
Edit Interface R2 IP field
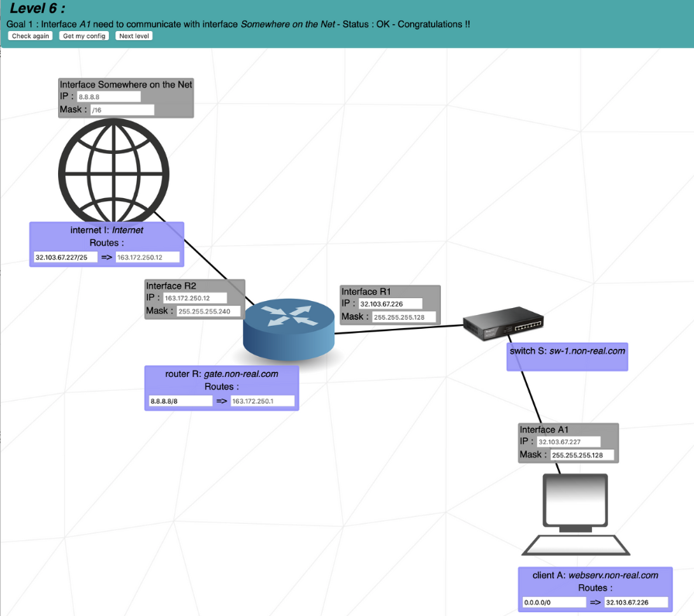195,298
